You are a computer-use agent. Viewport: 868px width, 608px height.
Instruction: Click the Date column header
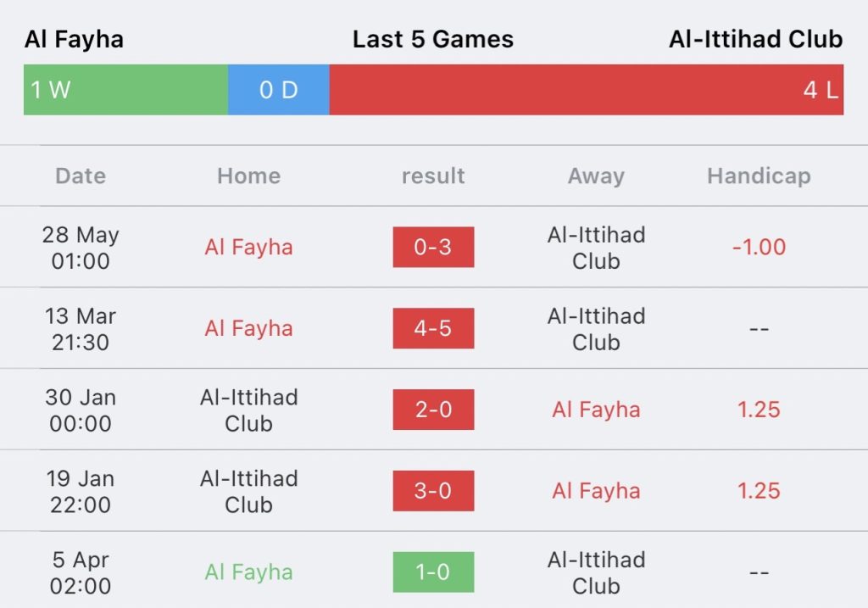[x=81, y=176]
